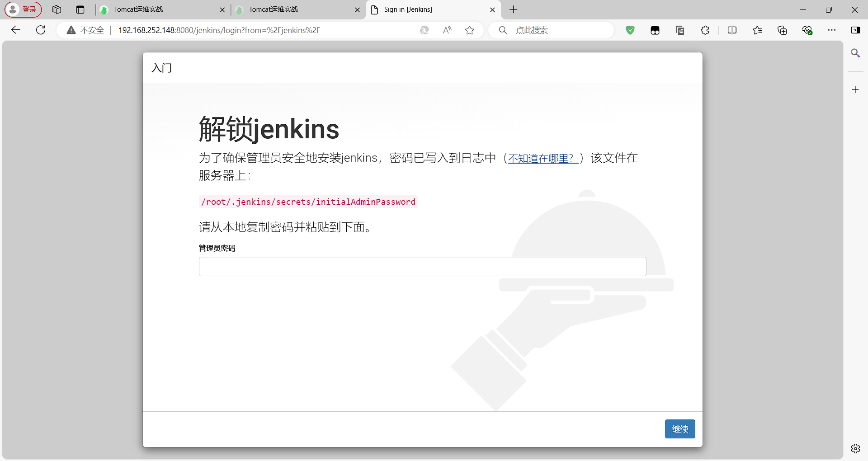This screenshot has width=868, height=461.
Task: Add a sidebar app with plus icon
Action: (x=855, y=90)
